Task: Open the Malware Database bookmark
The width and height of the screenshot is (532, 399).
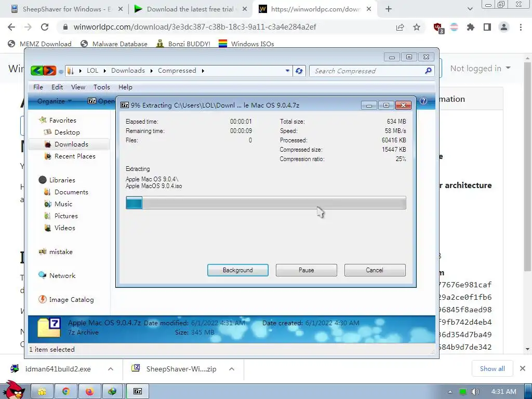Action: point(114,44)
